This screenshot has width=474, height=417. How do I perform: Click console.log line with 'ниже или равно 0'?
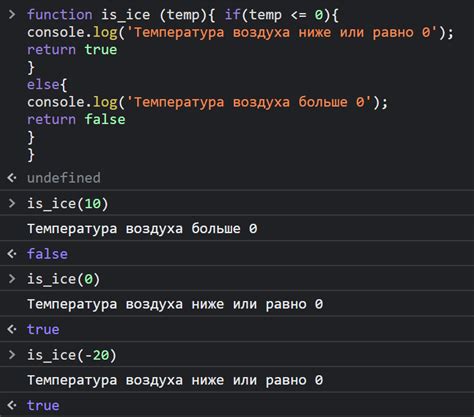(x=240, y=33)
